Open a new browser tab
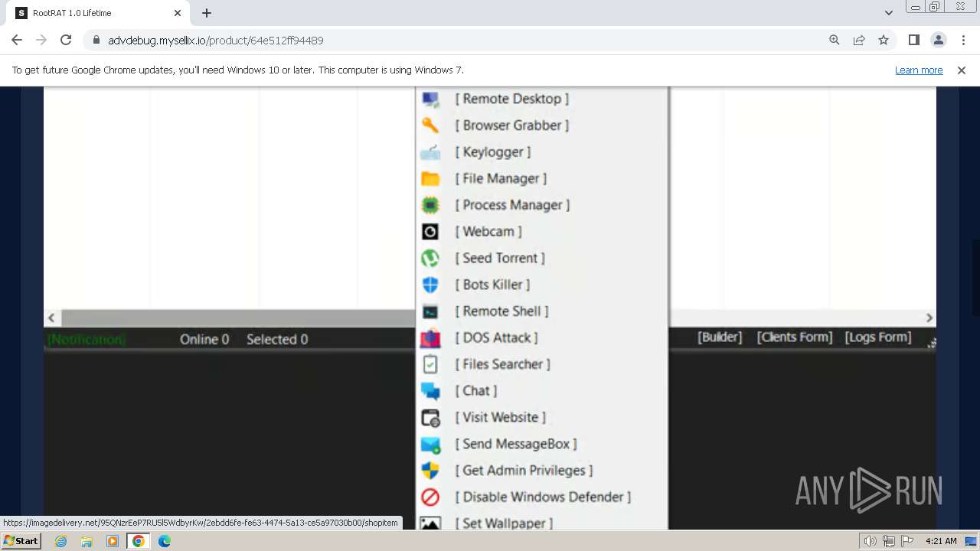 click(x=207, y=13)
